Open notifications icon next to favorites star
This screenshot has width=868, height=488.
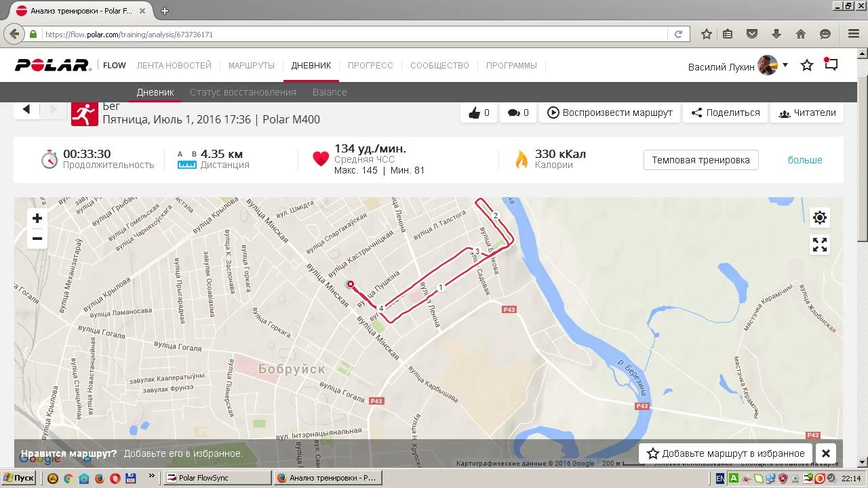pos(831,65)
